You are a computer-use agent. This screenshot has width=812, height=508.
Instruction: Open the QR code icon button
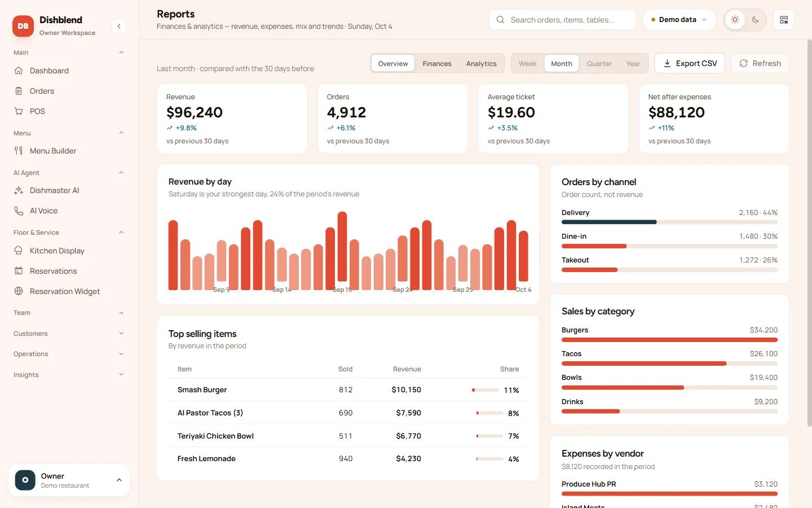click(784, 20)
